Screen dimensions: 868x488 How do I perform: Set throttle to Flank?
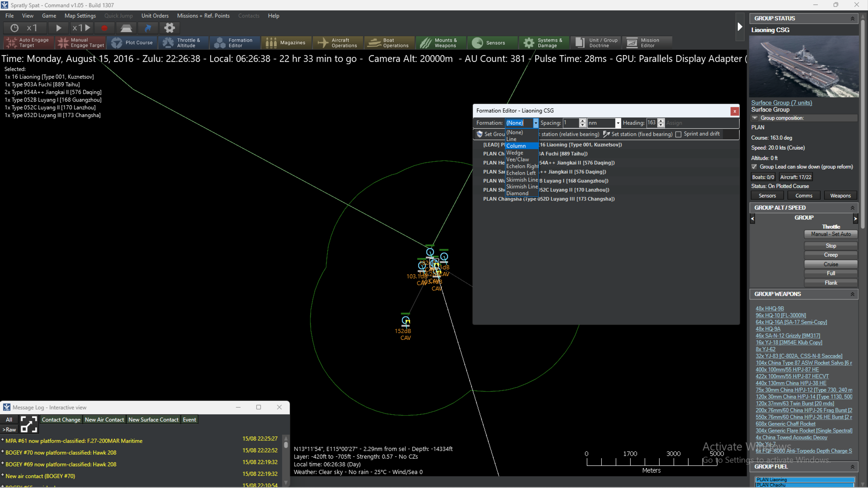(831, 283)
